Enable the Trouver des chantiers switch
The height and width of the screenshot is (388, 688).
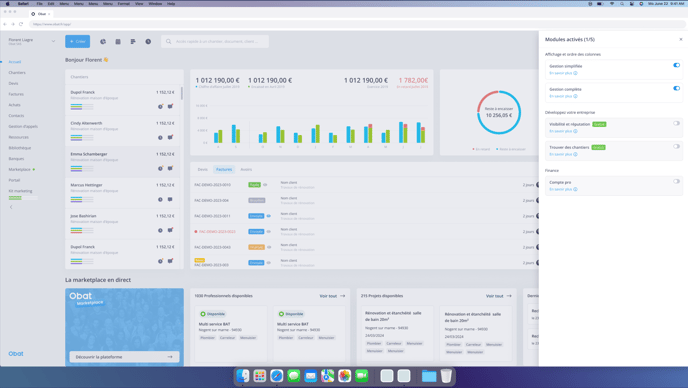click(x=676, y=147)
